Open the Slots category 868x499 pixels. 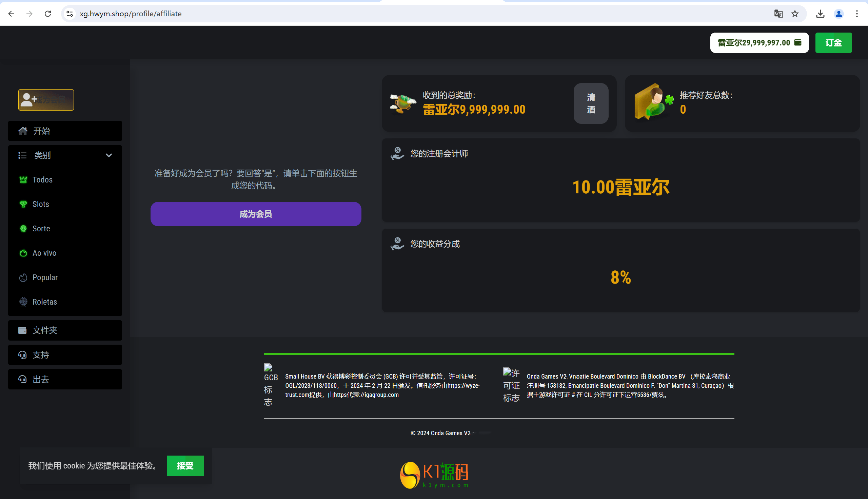[x=40, y=204]
